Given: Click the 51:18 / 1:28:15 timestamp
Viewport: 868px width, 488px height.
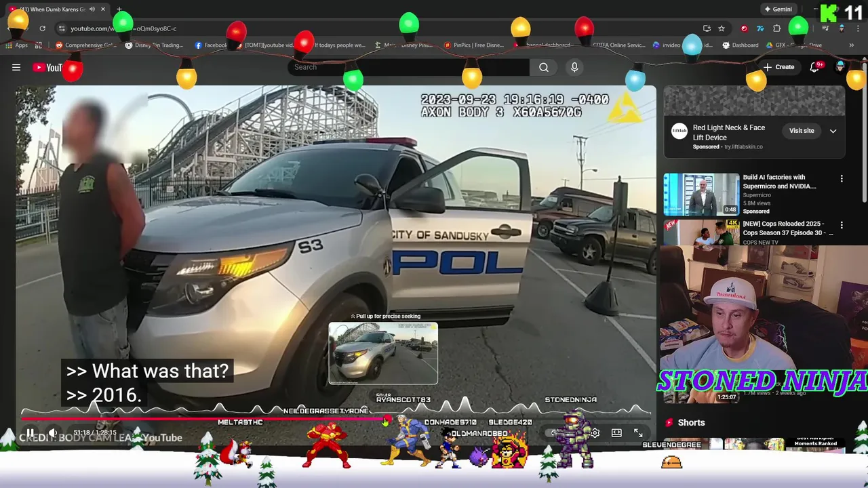Looking at the screenshot, I should pos(95,432).
